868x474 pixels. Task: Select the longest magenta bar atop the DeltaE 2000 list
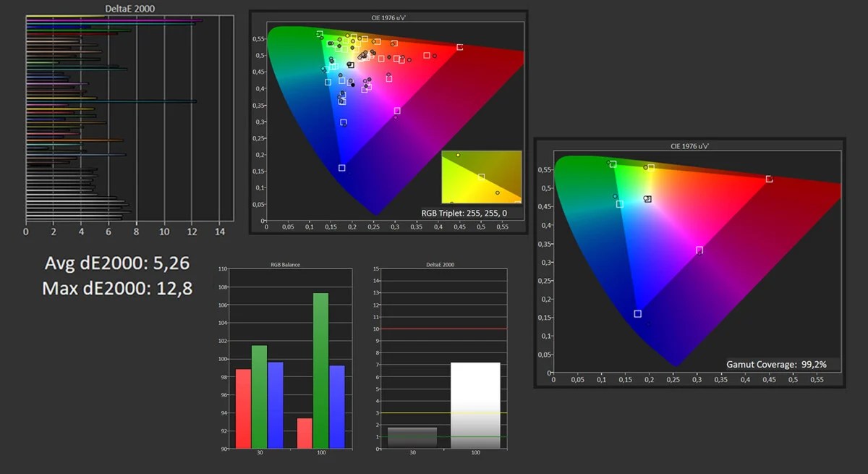coord(114,20)
